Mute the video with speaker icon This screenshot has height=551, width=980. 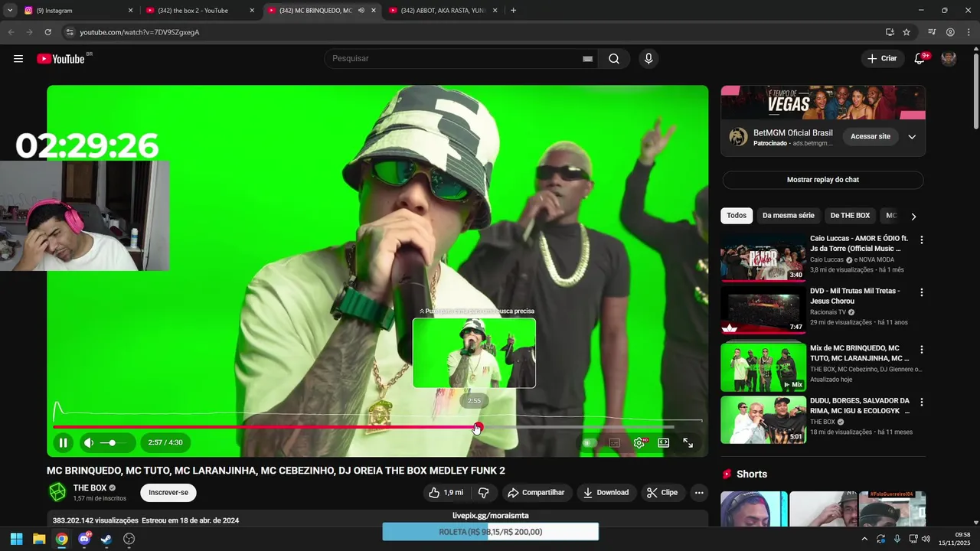tap(89, 442)
